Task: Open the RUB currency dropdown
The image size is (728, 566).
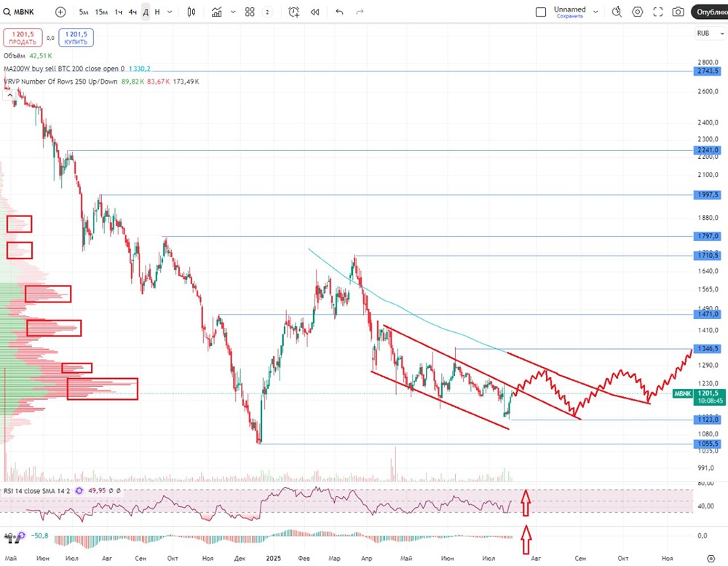Action: click(706, 34)
